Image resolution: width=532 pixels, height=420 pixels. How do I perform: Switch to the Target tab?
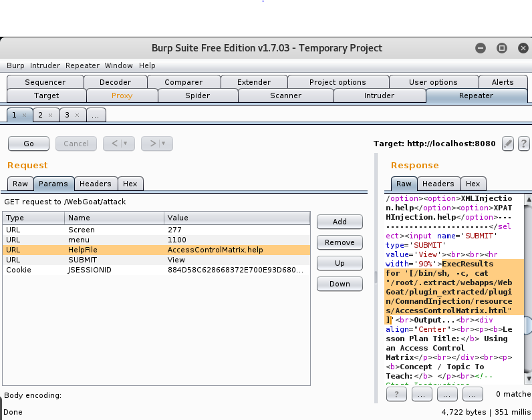tap(47, 95)
